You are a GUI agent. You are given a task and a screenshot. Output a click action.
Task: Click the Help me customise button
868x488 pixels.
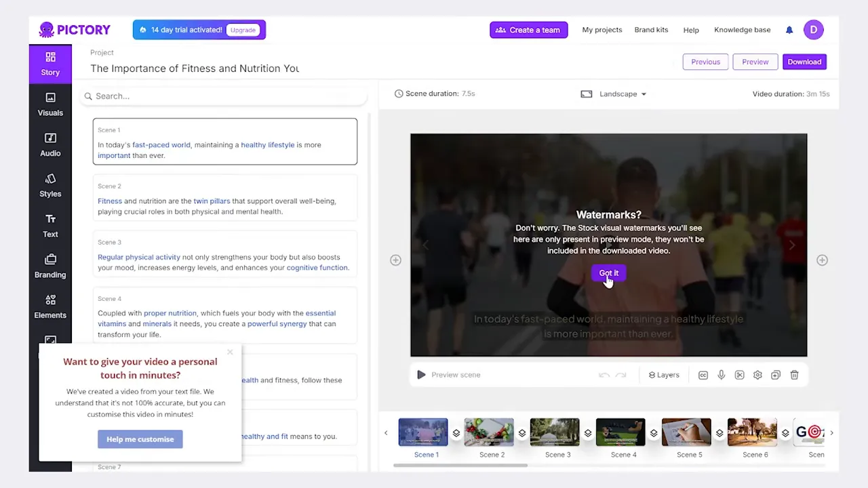pyautogui.click(x=140, y=439)
